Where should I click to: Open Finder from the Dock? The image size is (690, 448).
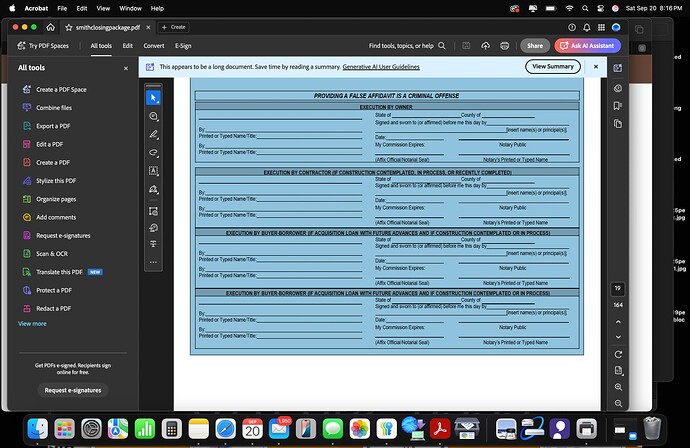[x=38, y=428]
